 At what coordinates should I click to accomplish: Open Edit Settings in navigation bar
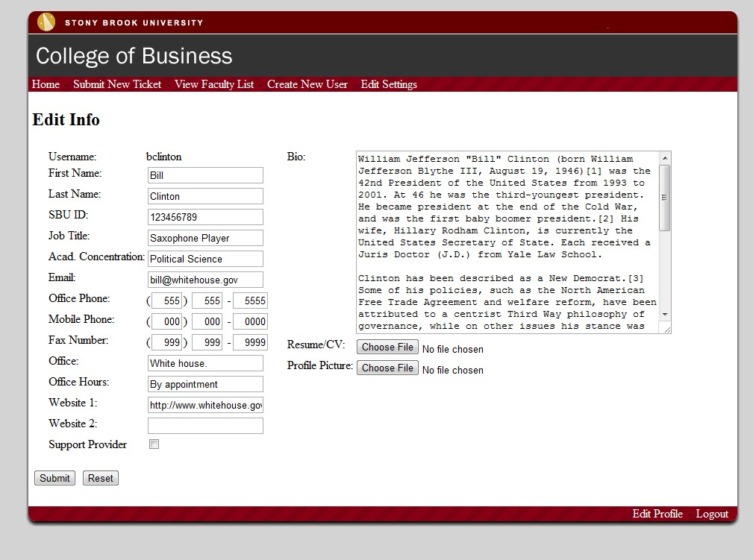click(x=389, y=84)
